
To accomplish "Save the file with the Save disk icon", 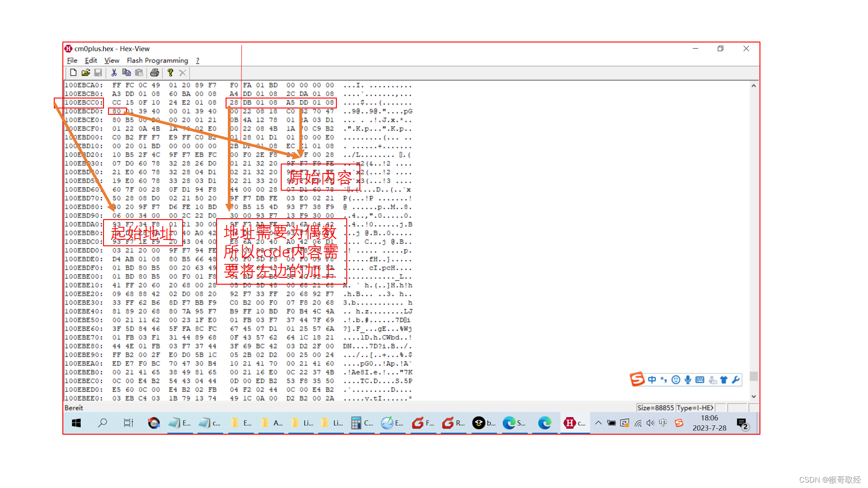I will [x=99, y=72].
